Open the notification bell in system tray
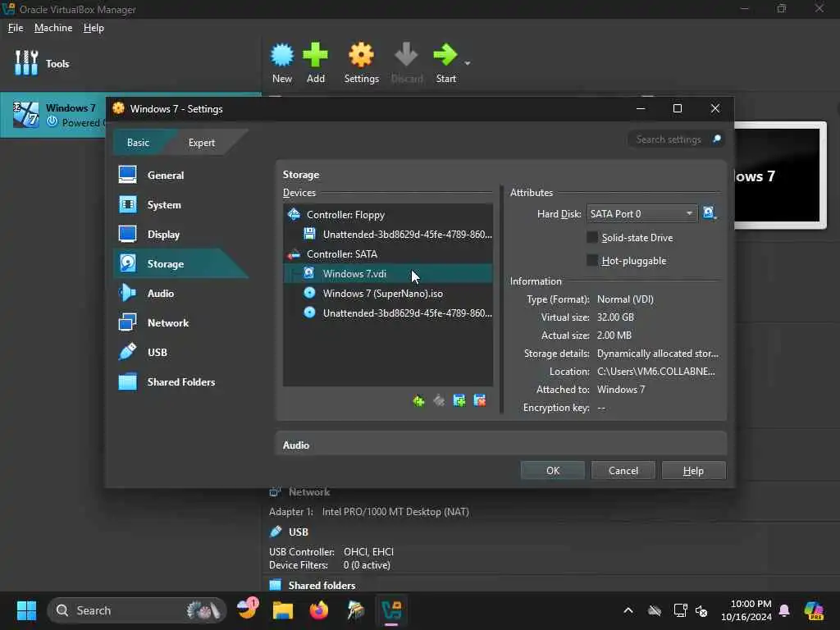 (x=783, y=610)
